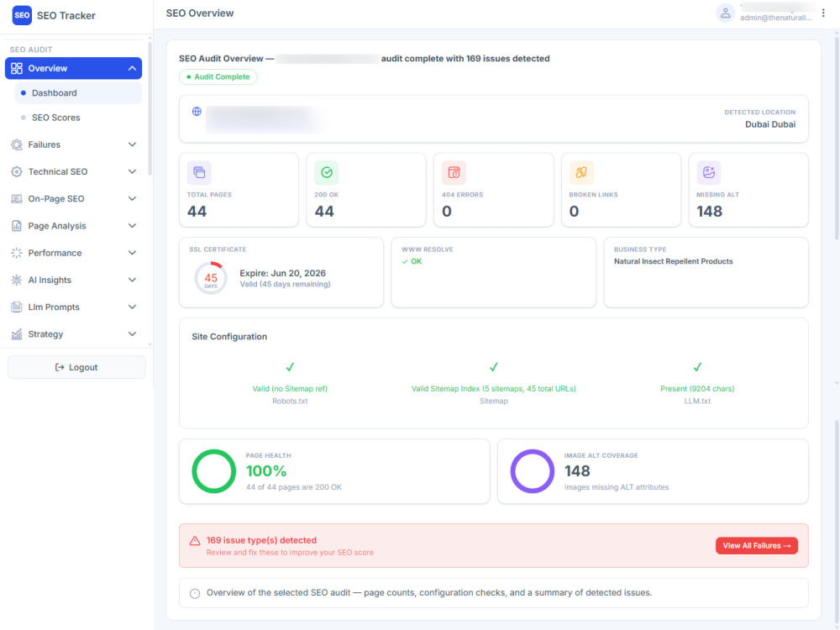Click '169 issue type(s) detected' heading

[x=261, y=540]
